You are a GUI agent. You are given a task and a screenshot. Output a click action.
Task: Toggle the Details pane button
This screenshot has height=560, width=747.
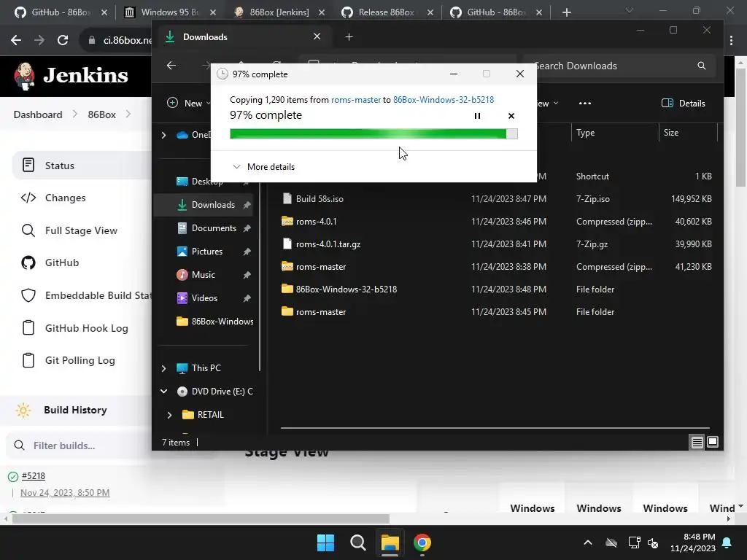pos(683,104)
